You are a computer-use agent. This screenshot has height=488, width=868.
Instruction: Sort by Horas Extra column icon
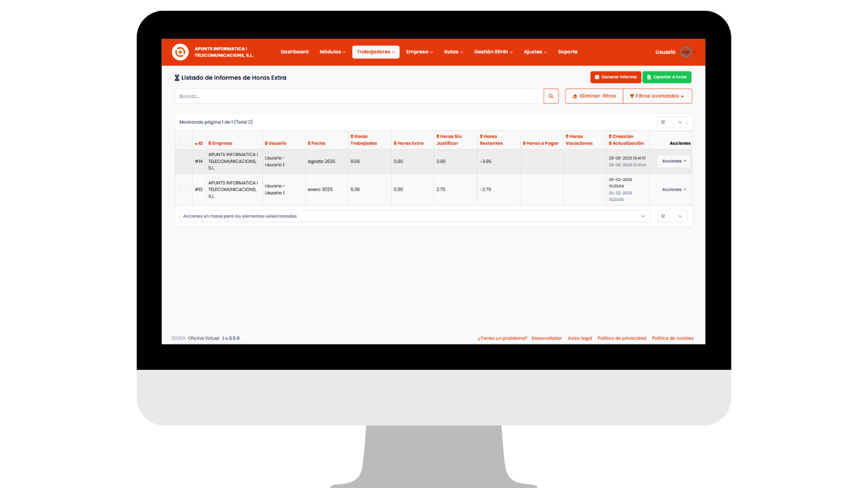click(x=395, y=144)
